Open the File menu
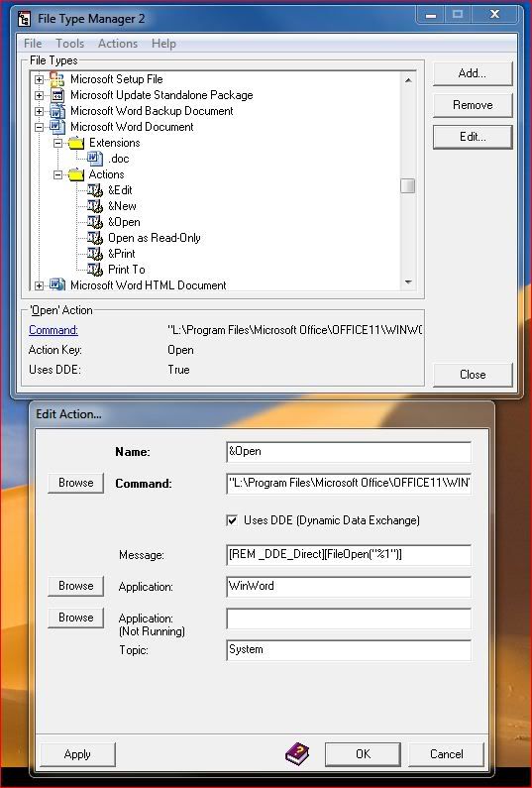532x788 pixels. click(x=33, y=44)
